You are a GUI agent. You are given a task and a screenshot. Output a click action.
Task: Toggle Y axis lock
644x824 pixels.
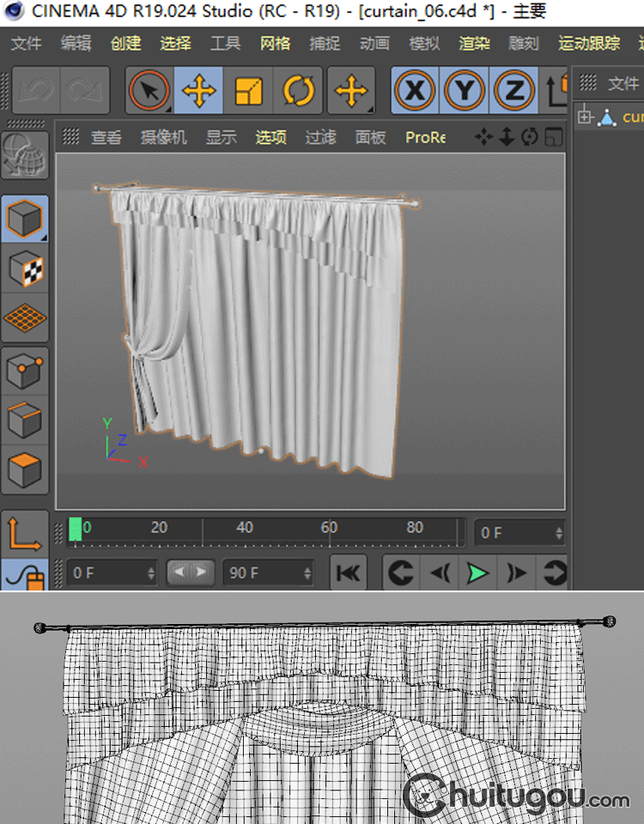[x=465, y=90]
